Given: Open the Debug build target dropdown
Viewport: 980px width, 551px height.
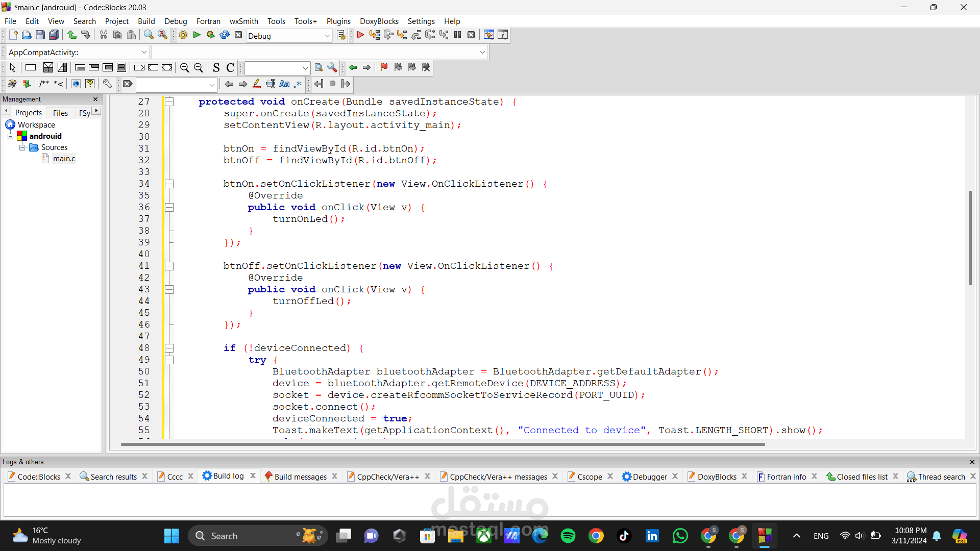Looking at the screenshot, I should tap(327, 36).
